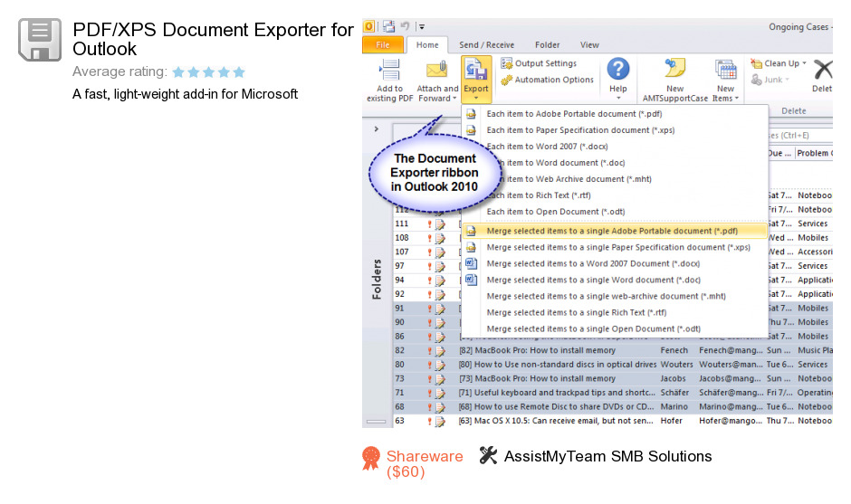Click the New Items icon

(x=726, y=70)
